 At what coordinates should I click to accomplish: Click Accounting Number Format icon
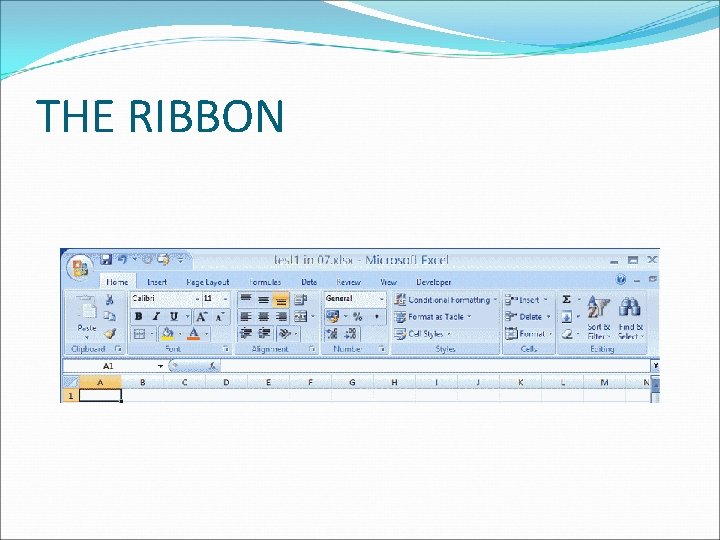click(332, 316)
